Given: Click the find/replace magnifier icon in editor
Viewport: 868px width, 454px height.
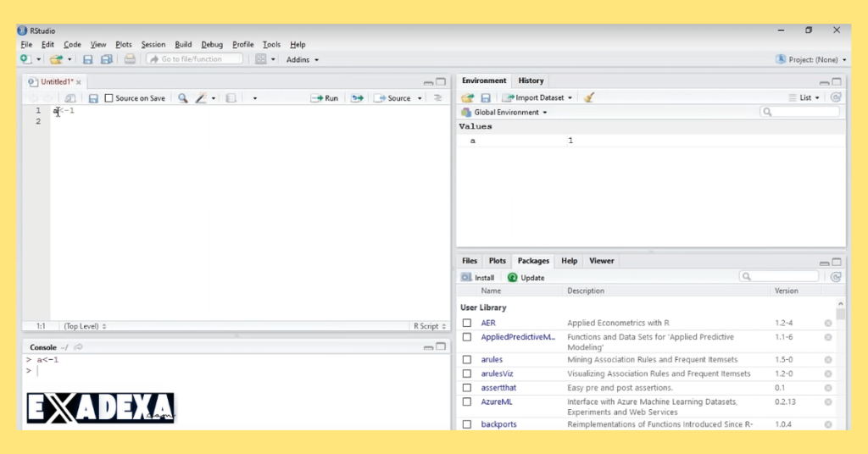Looking at the screenshot, I should coord(182,98).
